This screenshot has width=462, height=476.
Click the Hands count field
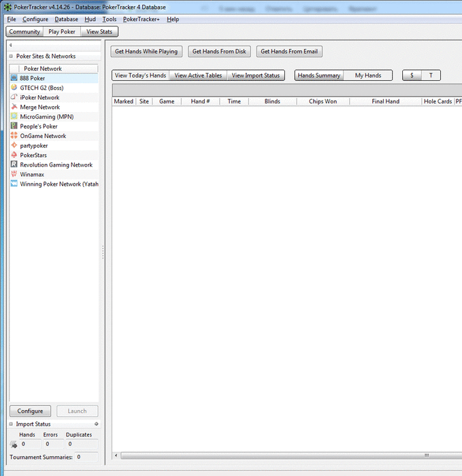(30, 444)
